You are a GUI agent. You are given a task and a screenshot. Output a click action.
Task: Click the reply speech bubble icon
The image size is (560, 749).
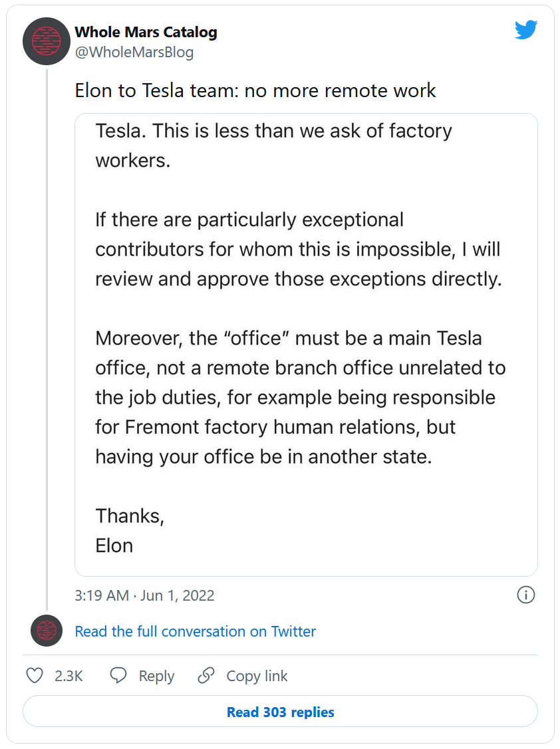point(118,676)
